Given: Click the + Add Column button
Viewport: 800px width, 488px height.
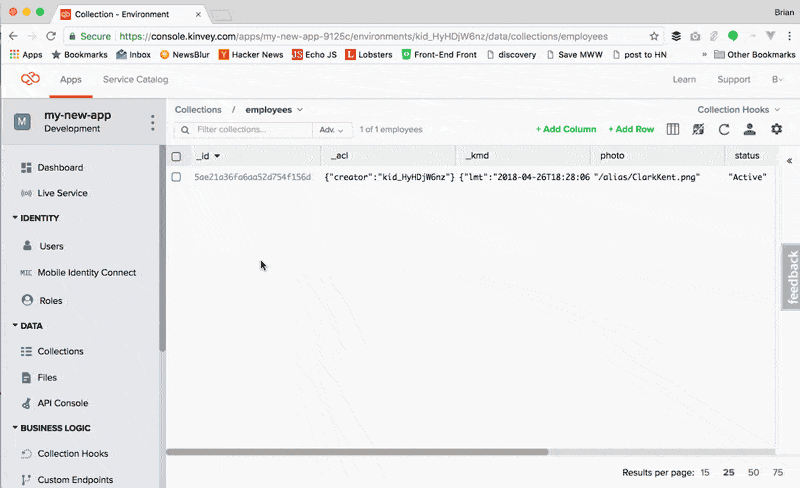Looking at the screenshot, I should 566,129.
